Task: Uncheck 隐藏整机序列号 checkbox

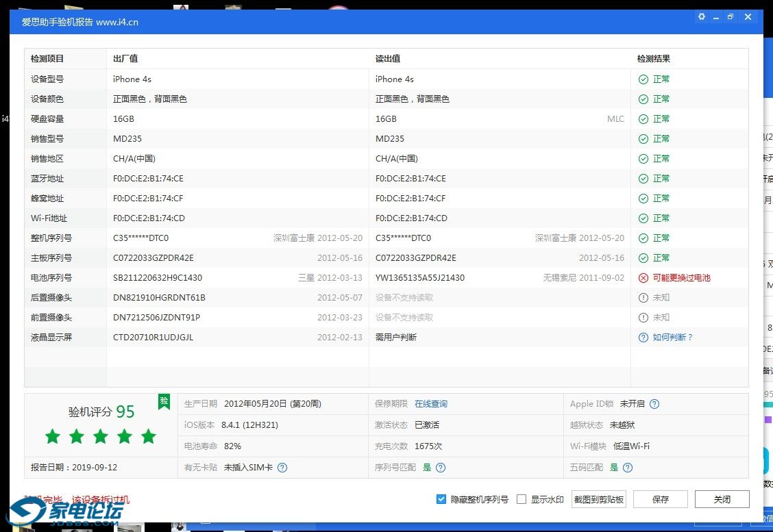Action: 441,499
